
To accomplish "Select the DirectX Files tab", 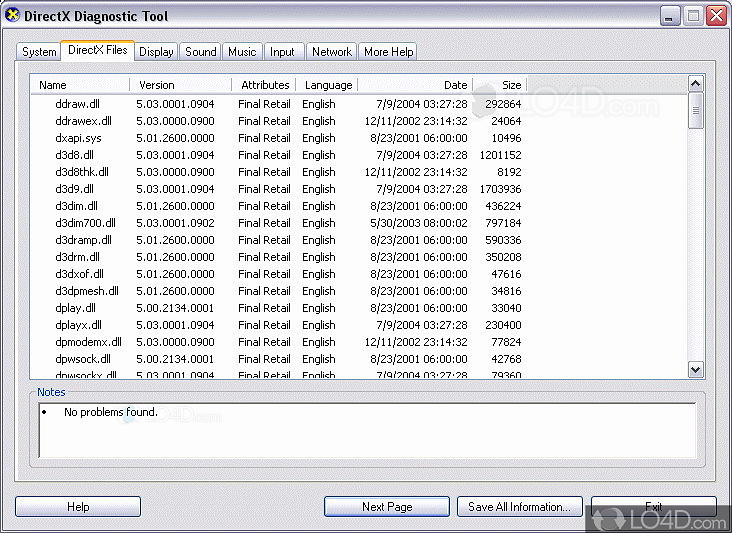I will (x=98, y=50).
